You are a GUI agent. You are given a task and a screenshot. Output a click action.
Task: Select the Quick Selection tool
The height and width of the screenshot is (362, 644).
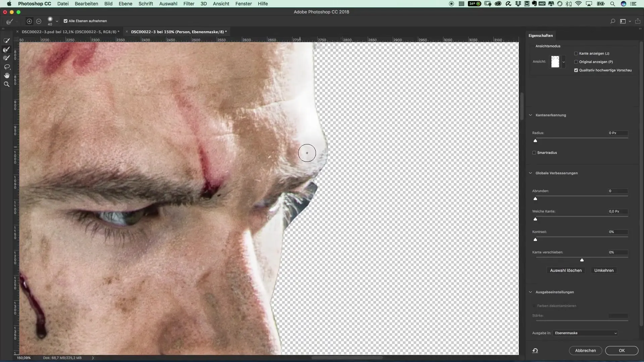[x=6, y=41]
